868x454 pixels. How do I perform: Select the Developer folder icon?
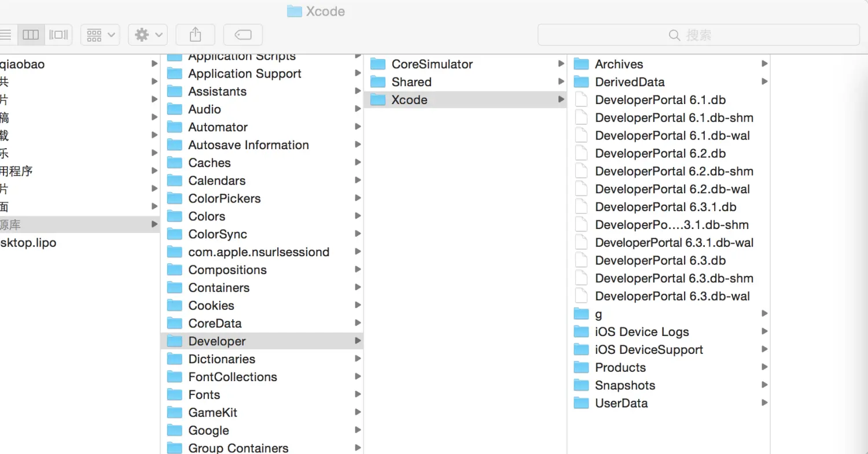pyautogui.click(x=175, y=342)
